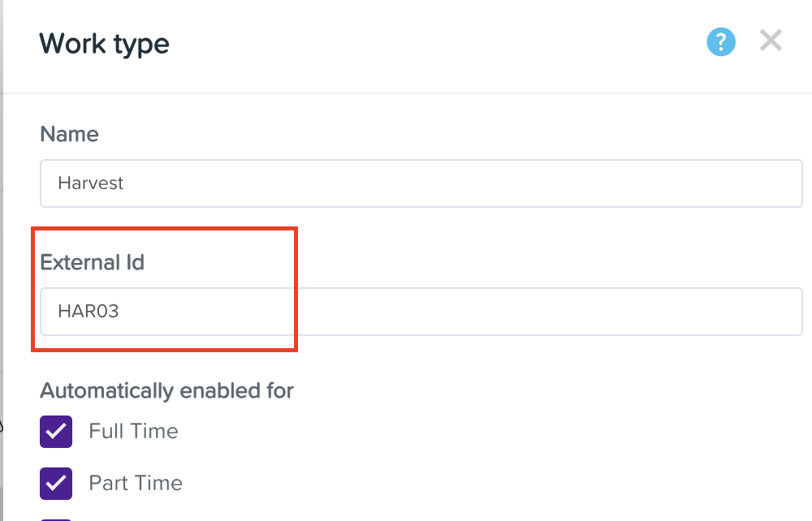The width and height of the screenshot is (812, 521).
Task: Click the white checkmark inside Full Time box
Action: pyautogui.click(x=56, y=431)
